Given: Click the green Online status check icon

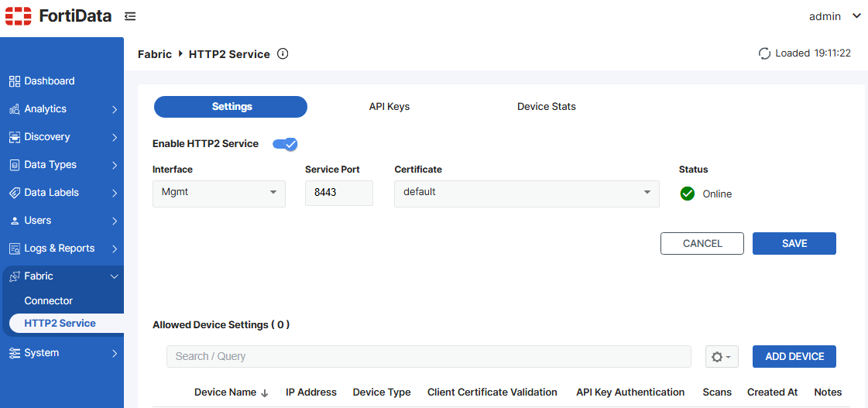Looking at the screenshot, I should coord(687,194).
